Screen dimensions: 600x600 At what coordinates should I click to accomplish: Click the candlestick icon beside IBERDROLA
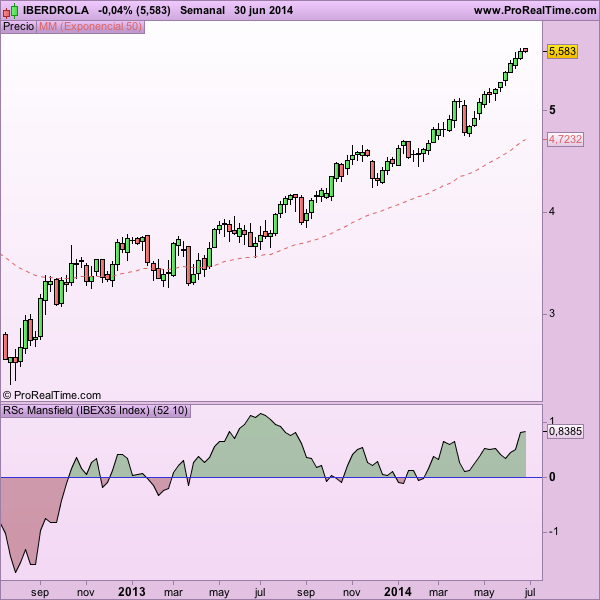pyautogui.click(x=10, y=11)
